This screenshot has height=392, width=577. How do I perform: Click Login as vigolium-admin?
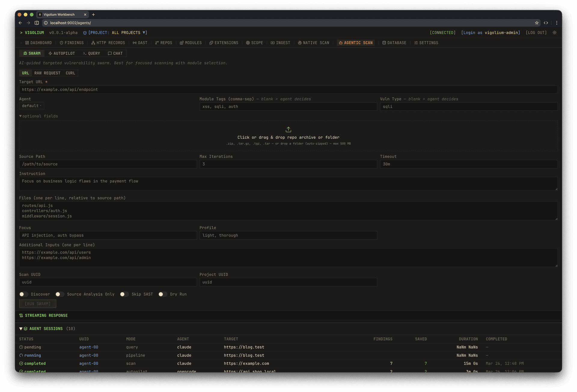[490, 33]
